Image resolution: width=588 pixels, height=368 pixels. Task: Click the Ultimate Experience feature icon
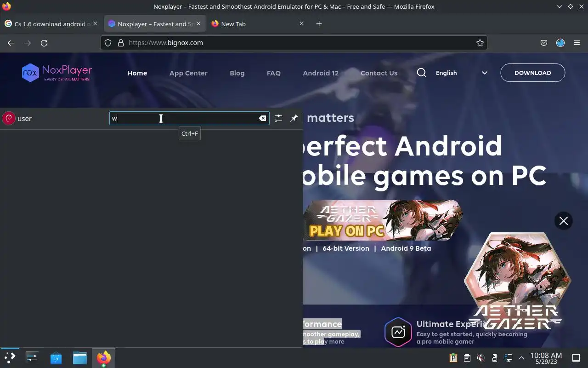(398, 332)
